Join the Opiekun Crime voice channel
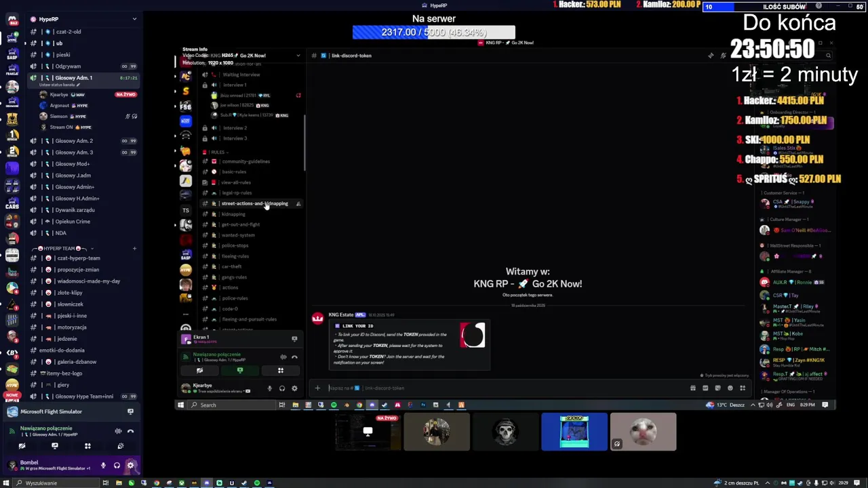The image size is (868, 488). (x=83, y=222)
